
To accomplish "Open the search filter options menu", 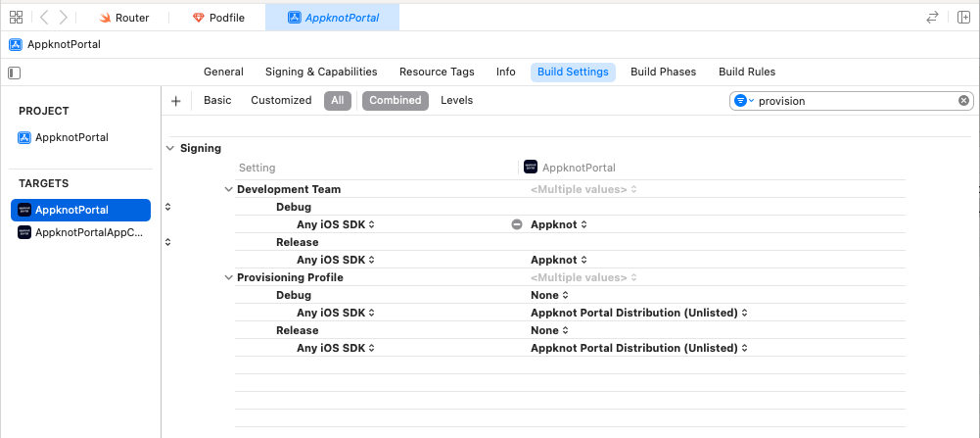I will tap(744, 101).
